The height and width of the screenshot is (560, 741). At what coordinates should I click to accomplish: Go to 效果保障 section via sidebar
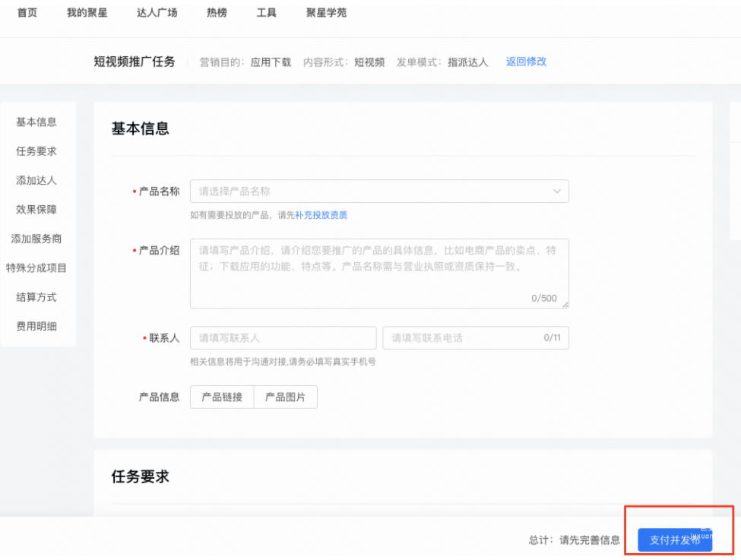pos(35,210)
